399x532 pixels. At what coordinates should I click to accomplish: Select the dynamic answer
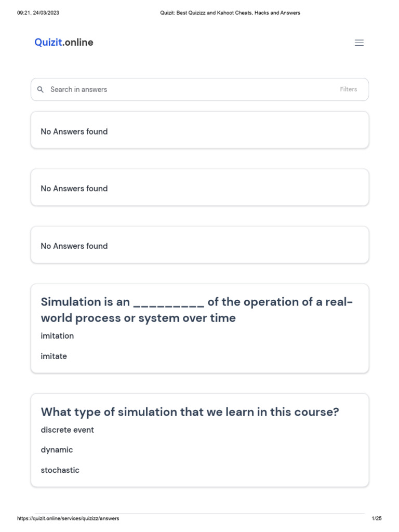(57, 450)
